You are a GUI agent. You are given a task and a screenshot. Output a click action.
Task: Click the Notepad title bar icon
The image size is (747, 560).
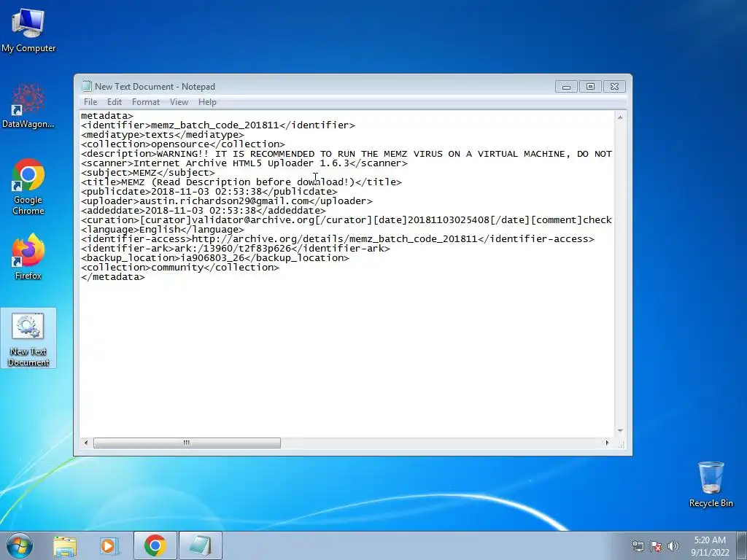coord(86,86)
